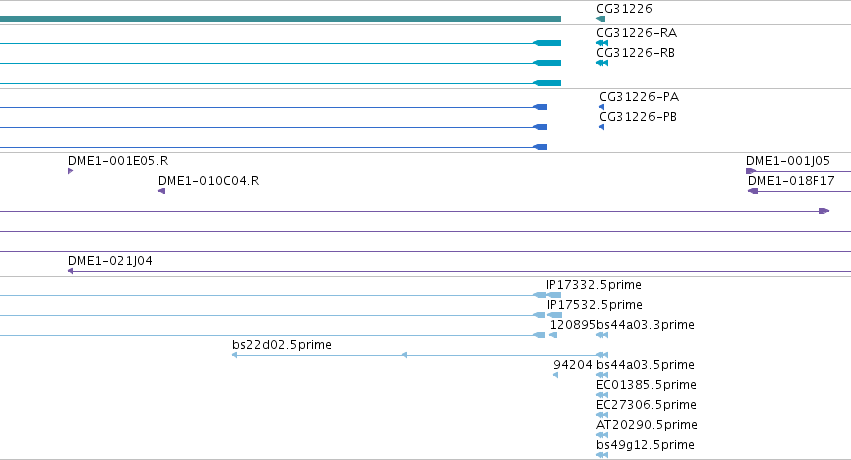Click the CG31226-PB protein arrow marker
Image resolution: width=851 pixels, height=460 pixels.
601,127
